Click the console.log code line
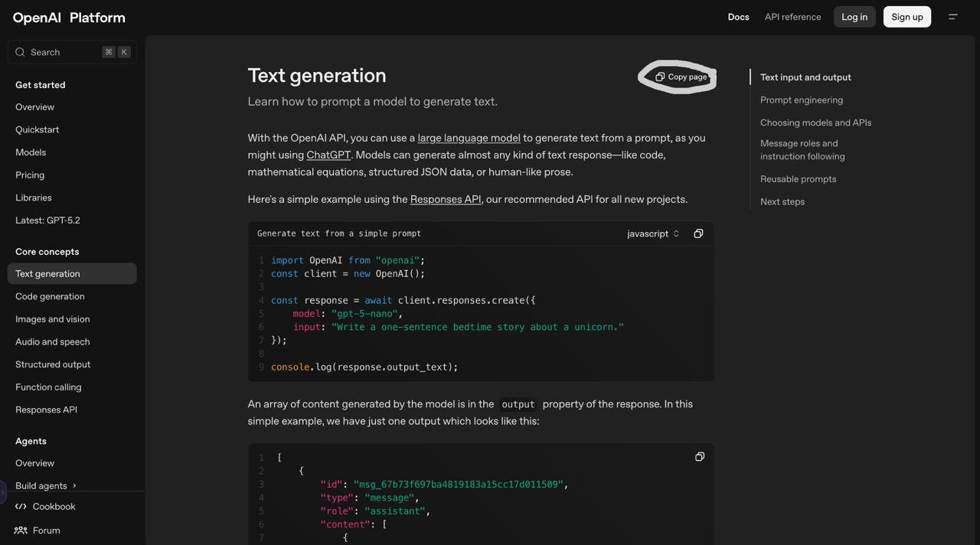 (364, 367)
